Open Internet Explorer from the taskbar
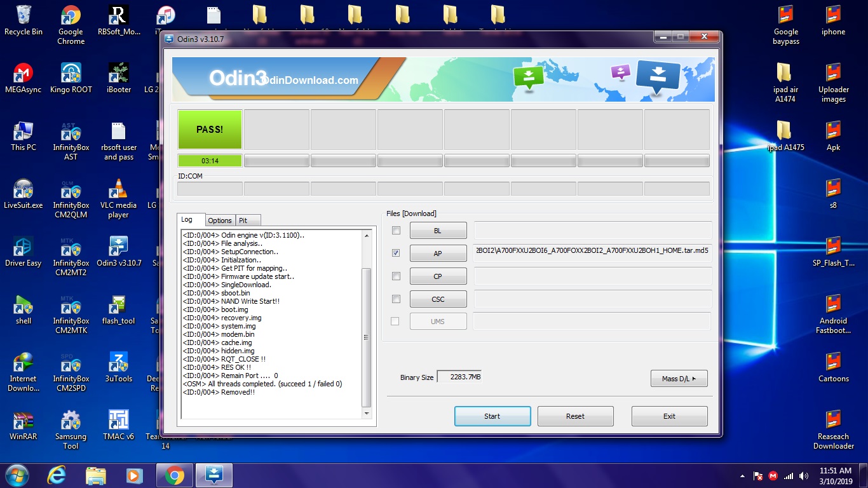Viewport: 868px width, 488px height. 57,475
